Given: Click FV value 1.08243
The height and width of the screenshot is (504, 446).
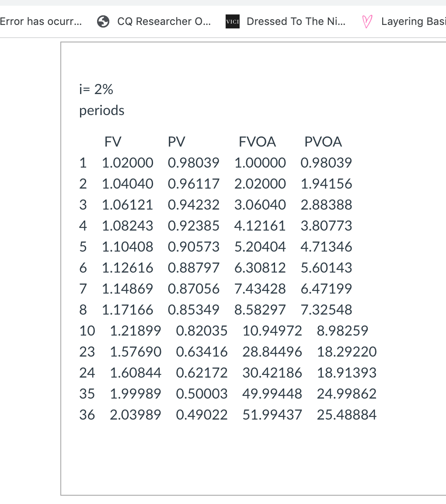Looking at the screenshot, I should (128, 226).
